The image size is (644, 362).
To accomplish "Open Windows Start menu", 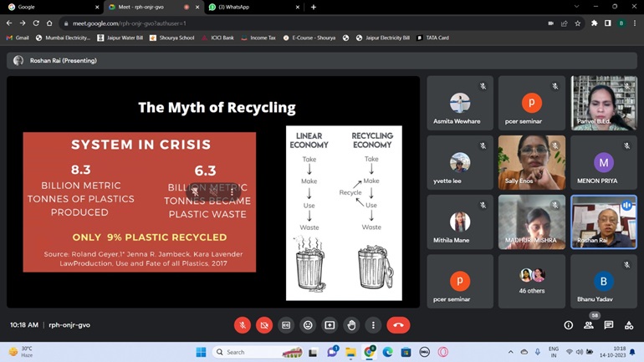I will coord(201,352).
